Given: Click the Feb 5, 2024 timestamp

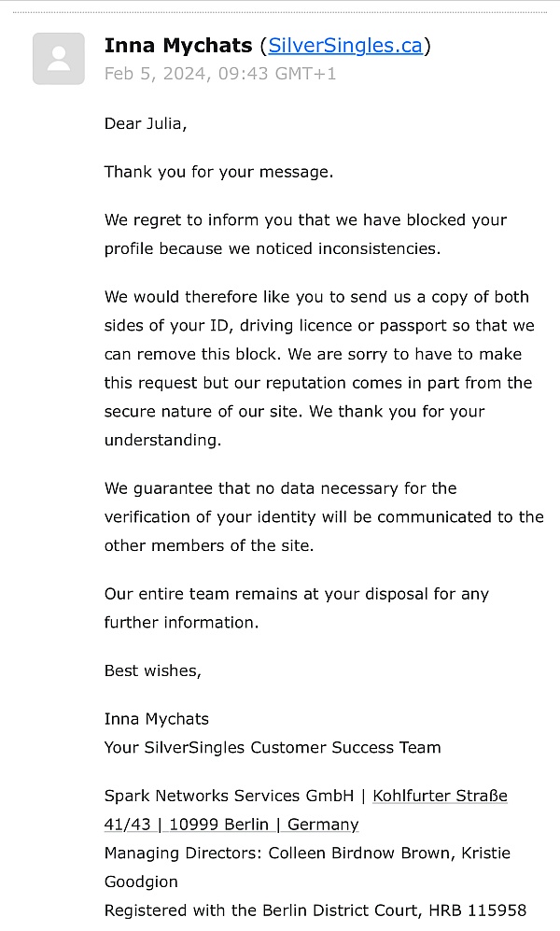Looking at the screenshot, I should pyautogui.click(x=220, y=74).
